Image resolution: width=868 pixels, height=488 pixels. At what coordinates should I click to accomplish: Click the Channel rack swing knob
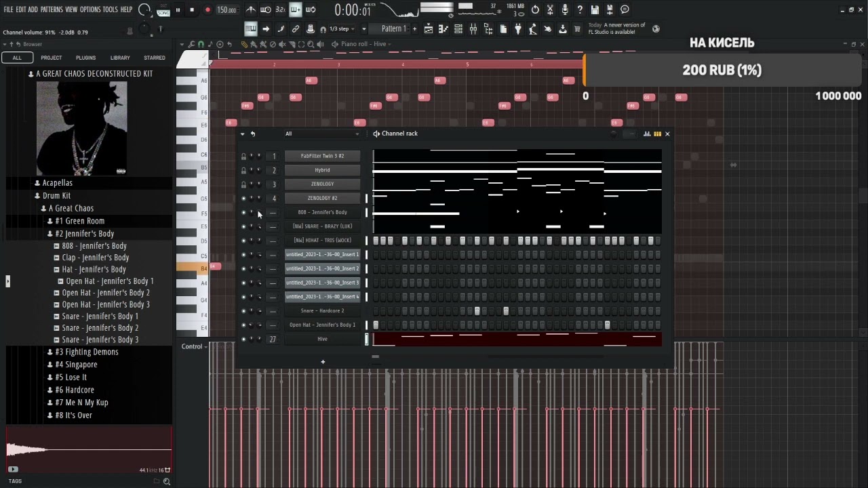(x=614, y=134)
